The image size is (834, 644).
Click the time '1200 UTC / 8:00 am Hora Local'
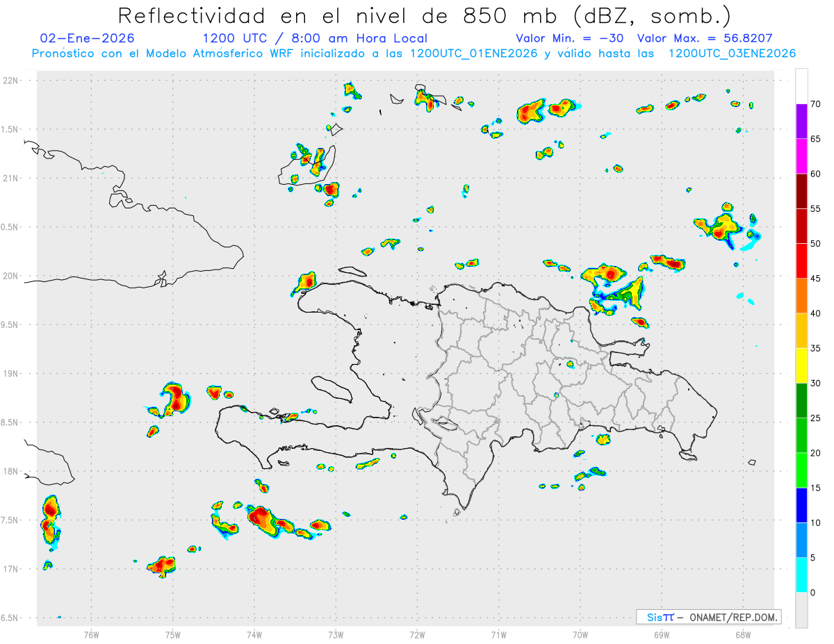tap(315, 38)
